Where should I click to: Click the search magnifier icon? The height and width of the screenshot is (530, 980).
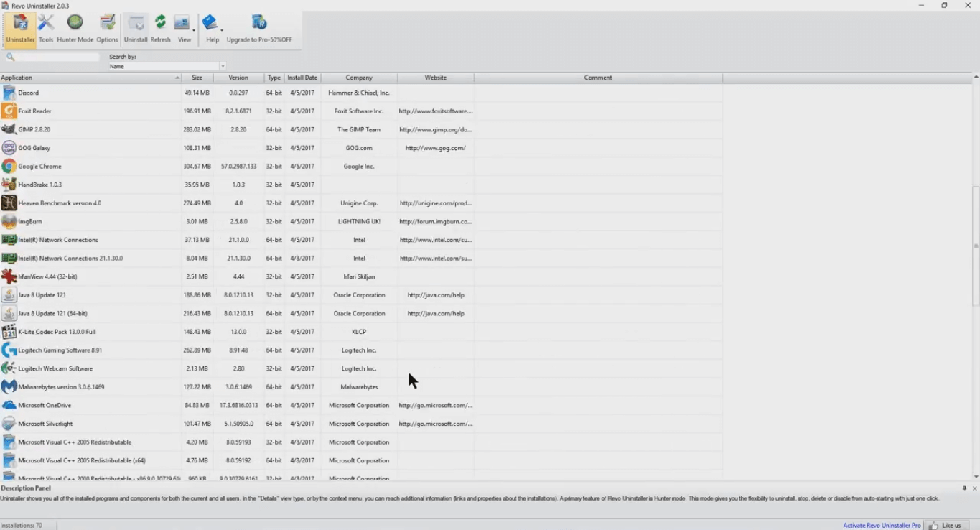pos(10,57)
